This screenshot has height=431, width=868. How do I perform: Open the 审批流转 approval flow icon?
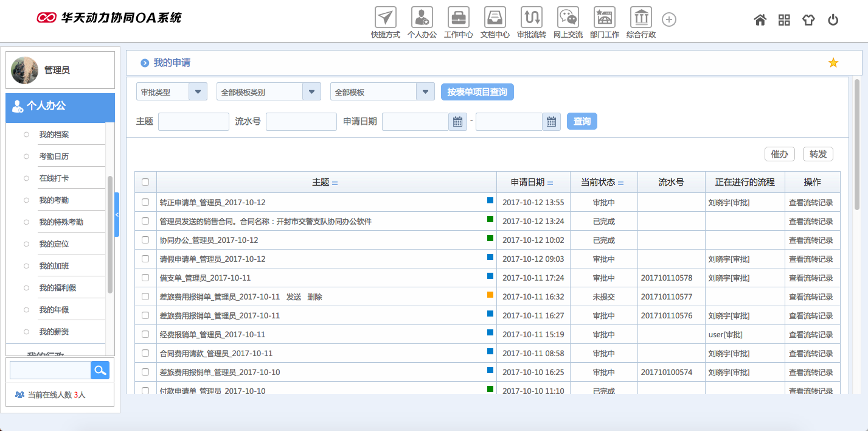[x=531, y=17]
